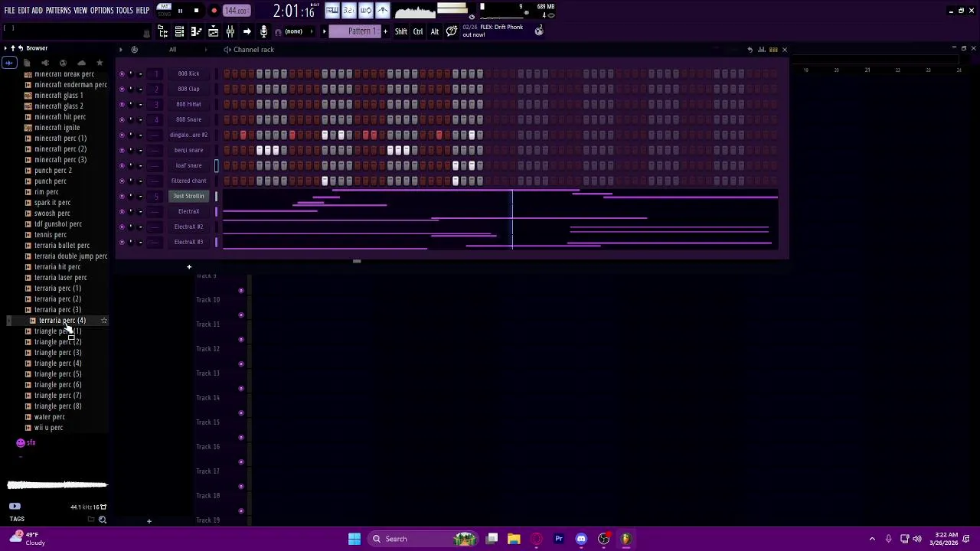This screenshot has width=980, height=551.
Task: Add a new channel with plus button
Action: [189, 267]
